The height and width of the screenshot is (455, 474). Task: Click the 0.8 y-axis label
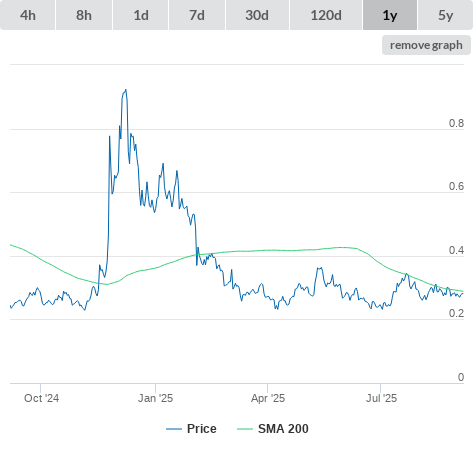[x=456, y=123]
